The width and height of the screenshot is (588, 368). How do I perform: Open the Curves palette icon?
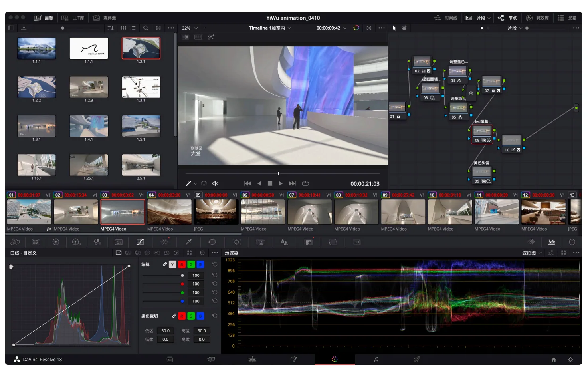click(x=140, y=242)
